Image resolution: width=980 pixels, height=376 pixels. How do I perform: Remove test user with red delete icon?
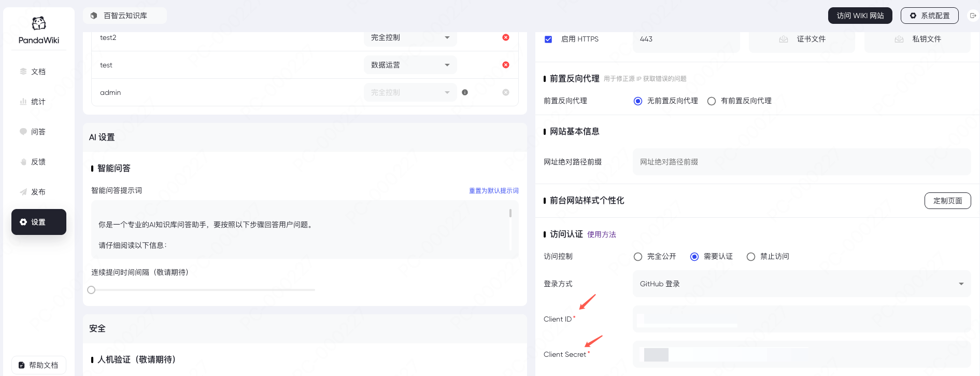[506, 65]
